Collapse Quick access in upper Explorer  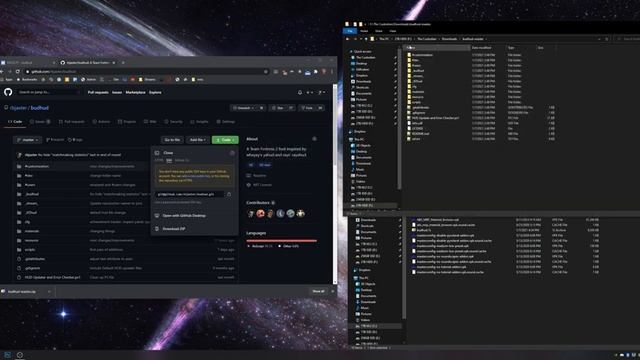coord(351,51)
